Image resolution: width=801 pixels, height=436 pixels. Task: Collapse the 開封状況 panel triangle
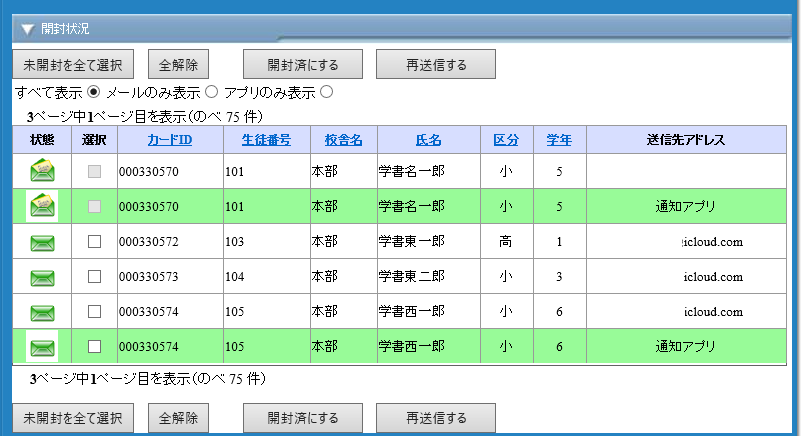pos(27,29)
